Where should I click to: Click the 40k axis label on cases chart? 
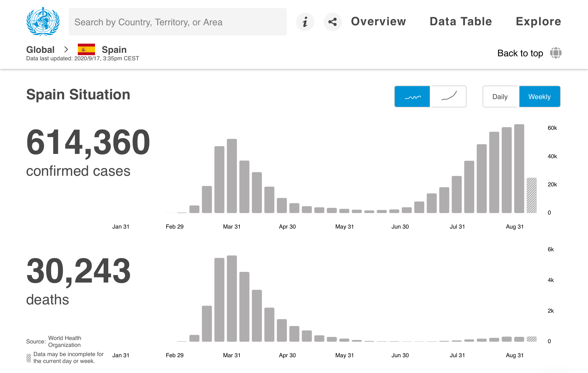(552, 156)
